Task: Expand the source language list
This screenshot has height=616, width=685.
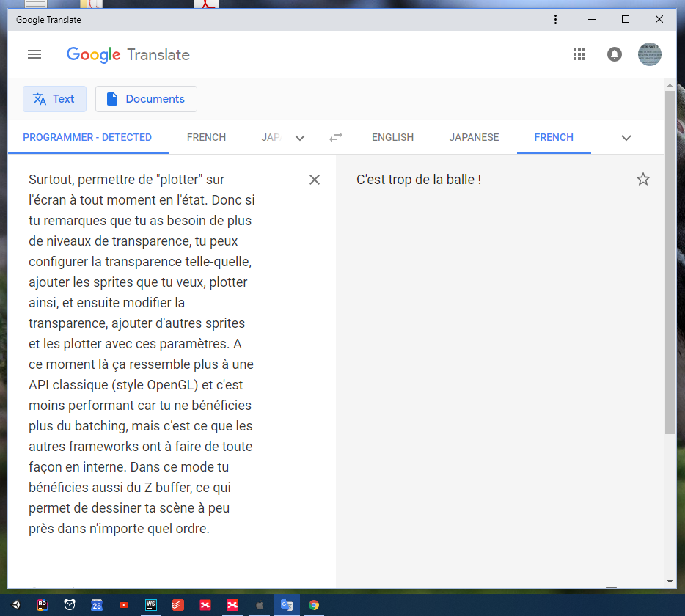Action: tap(299, 138)
